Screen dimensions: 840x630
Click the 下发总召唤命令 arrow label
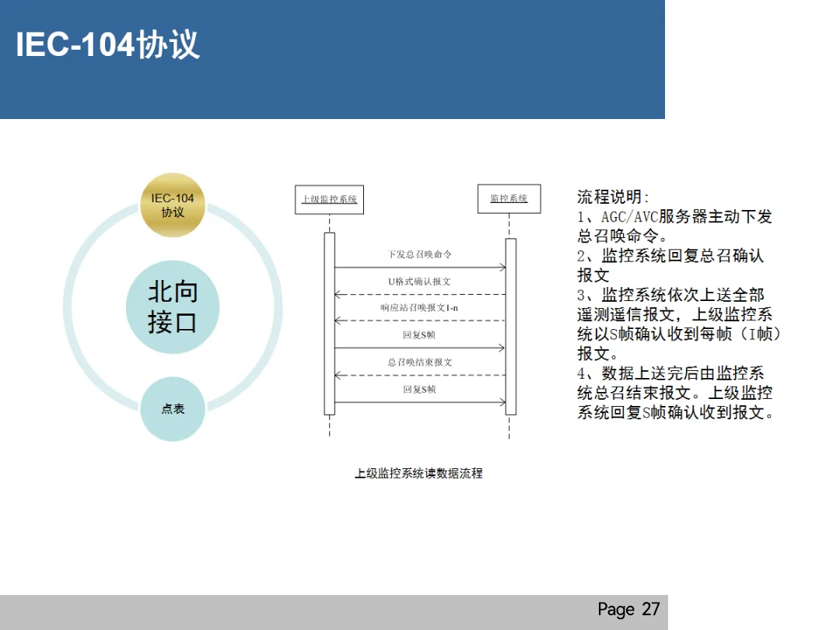[x=419, y=254]
